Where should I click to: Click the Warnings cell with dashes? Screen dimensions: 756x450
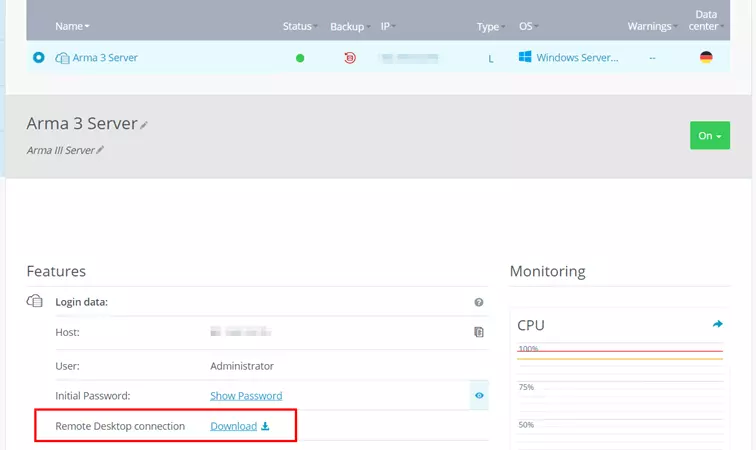(652, 58)
